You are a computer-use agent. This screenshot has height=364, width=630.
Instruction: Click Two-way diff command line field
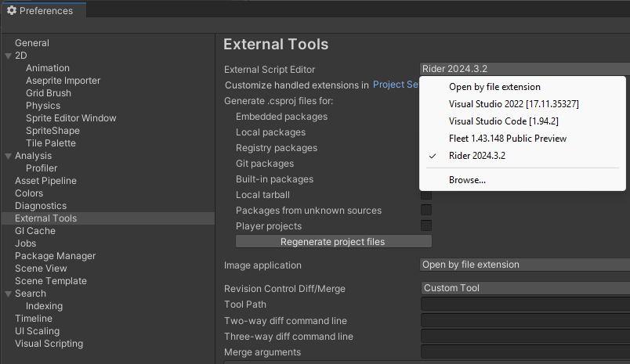coord(526,320)
